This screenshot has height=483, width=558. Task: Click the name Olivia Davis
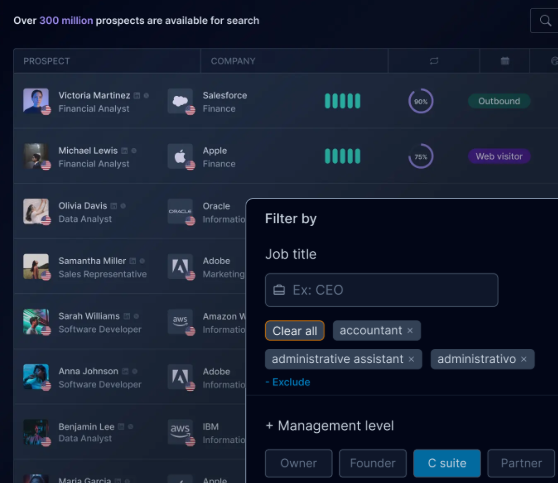(x=83, y=206)
